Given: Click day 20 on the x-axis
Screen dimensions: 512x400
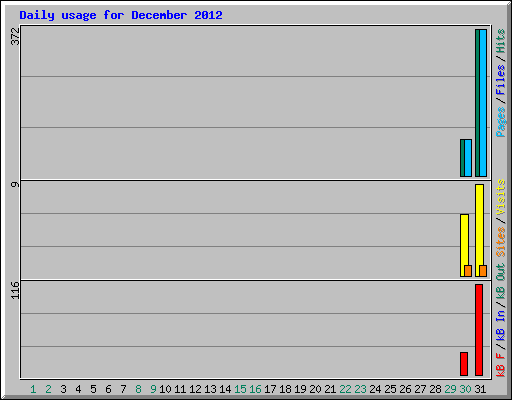Looking at the screenshot, I should coord(315,389).
